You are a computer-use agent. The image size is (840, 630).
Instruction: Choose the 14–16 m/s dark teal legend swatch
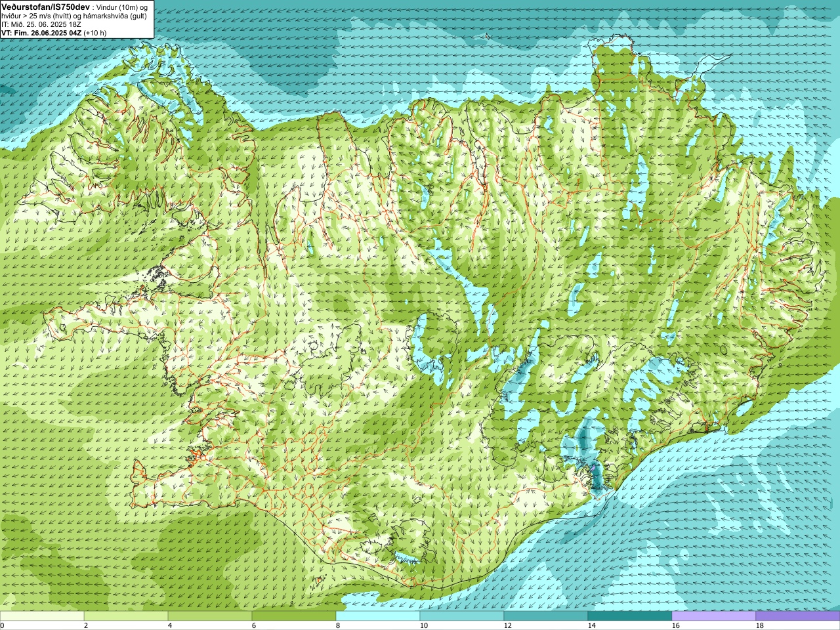click(630, 616)
